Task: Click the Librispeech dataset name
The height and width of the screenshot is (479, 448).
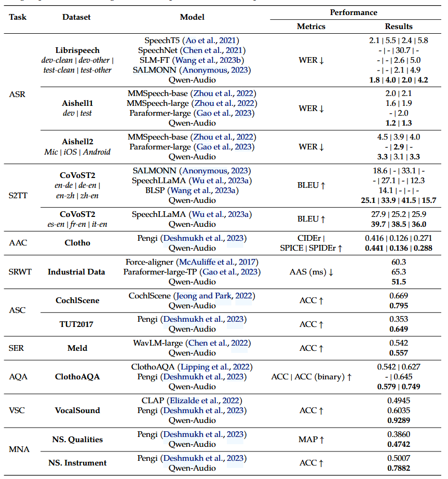Action: point(76,51)
